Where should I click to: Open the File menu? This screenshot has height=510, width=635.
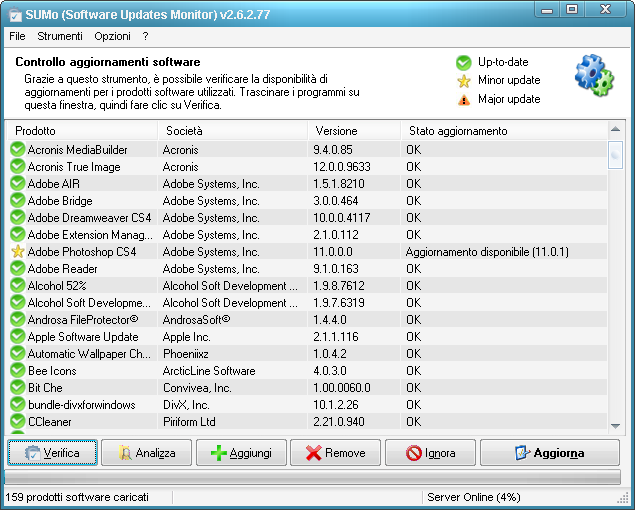[x=17, y=36]
